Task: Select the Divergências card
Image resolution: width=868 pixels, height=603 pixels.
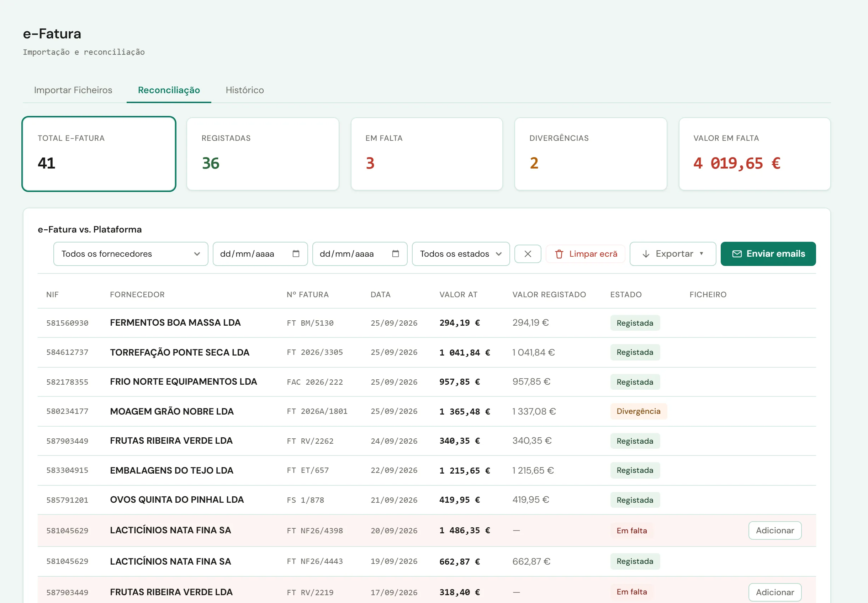Action: (x=591, y=154)
